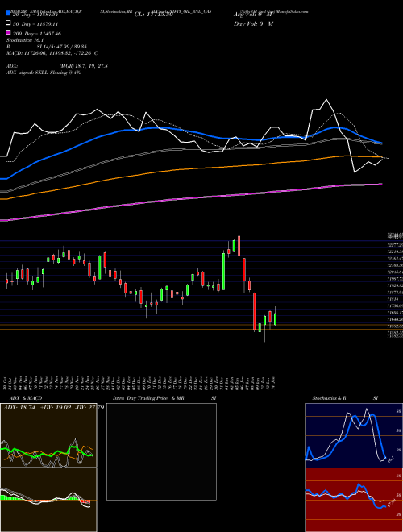403x532 pixels.
Task: Click the 'Stochastics & R' panel title
Action: [329, 398]
